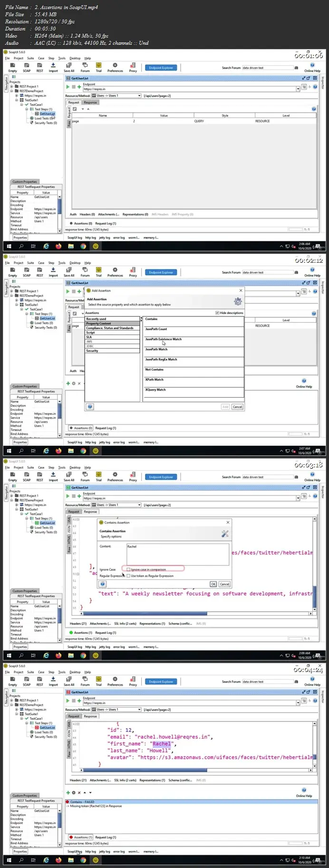The width and height of the screenshot is (329, 868).
Task: Expand https://reqres.in tree node in 00:03:18 frame
Action: point(17,505)
